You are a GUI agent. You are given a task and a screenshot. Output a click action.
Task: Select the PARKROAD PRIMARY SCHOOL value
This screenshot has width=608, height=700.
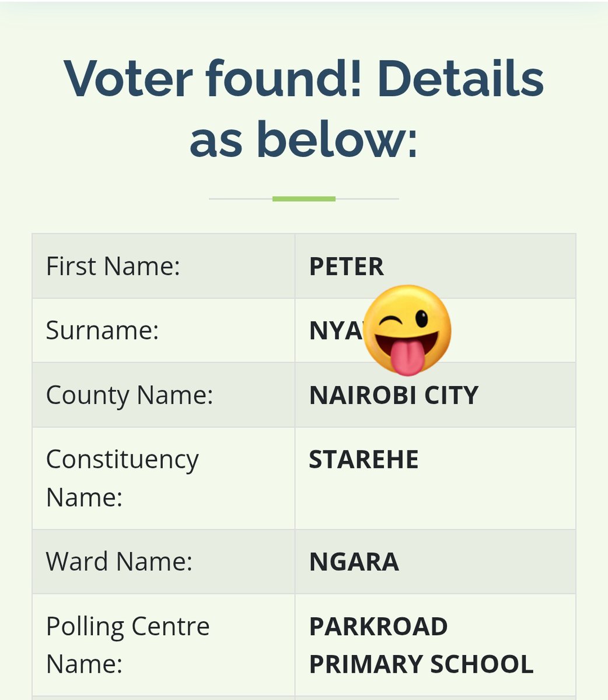(421, 645)
